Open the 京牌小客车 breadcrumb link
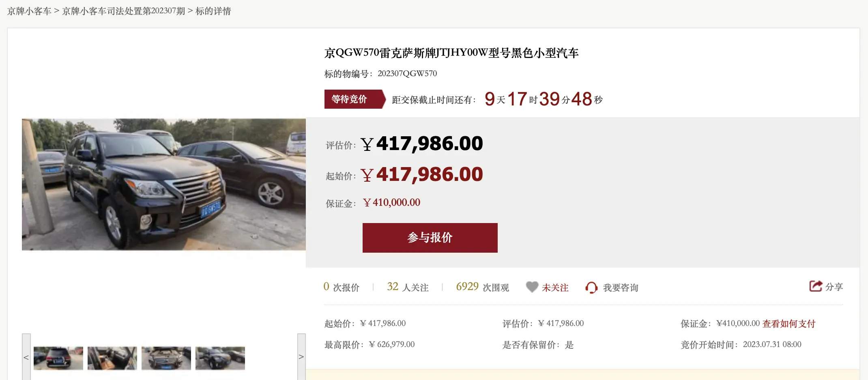Screen dimensions: 868x380 click(29, 11)
